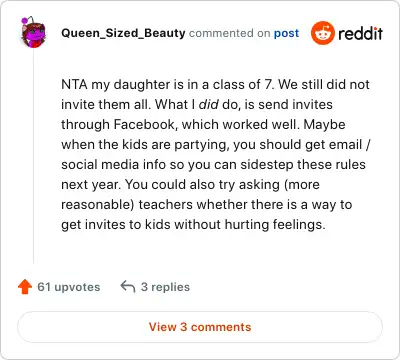Viewport: 400px width, 360px height.
Task: Click the Queen_Sized_Beauty avatar image
Action: point(33,32)
